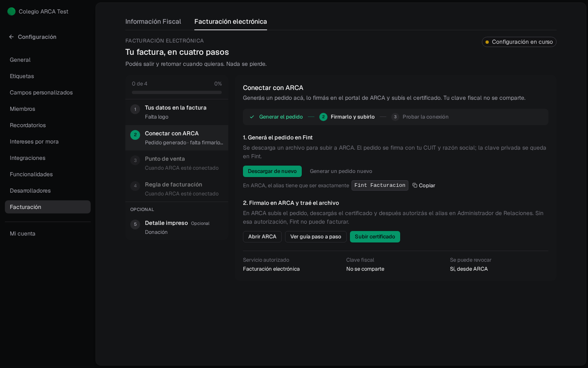Go to Integraciones in the sidebar
The height and width of the screenshot is (368, 588).
[x=48, y=158]
